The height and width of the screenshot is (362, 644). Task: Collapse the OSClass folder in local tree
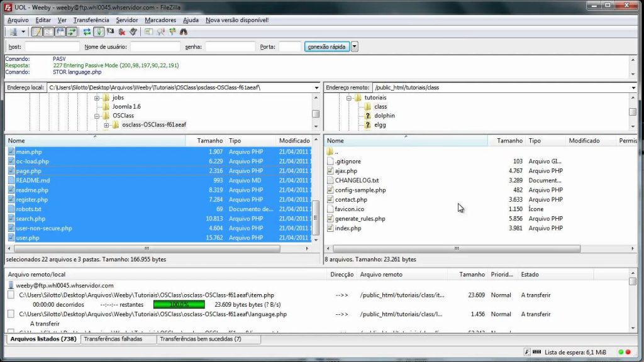coord(97,116)
